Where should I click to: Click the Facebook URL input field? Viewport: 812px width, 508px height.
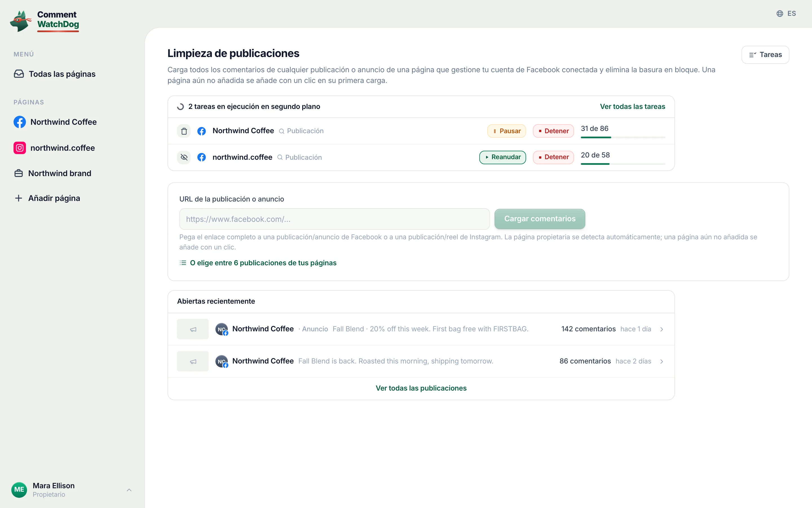[335, 219]
